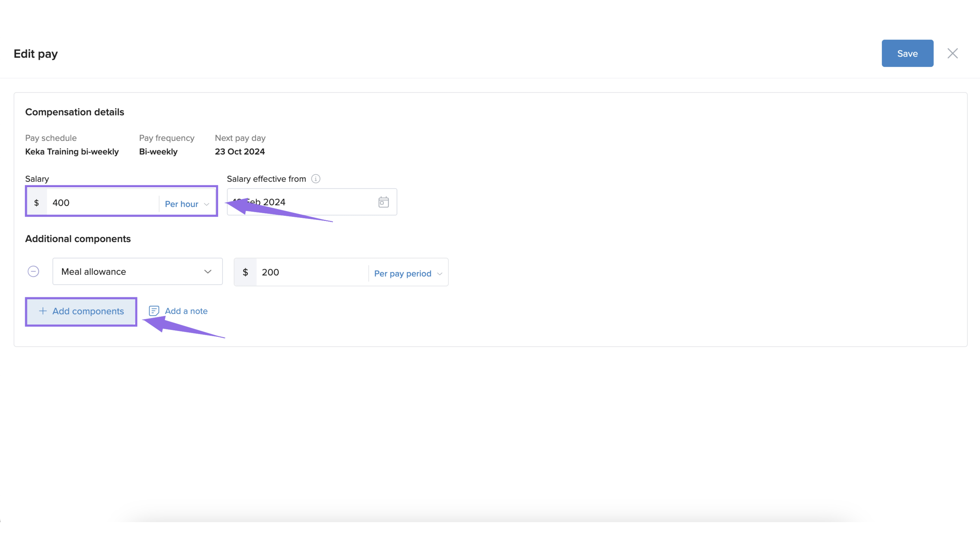Click the Add a note link
The image size is (980, 551).
click(186, 311)
